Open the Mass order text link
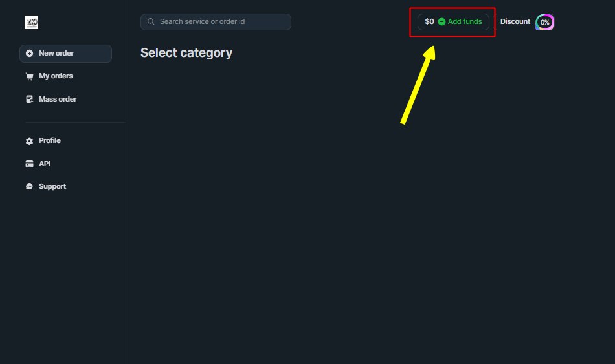The image size is (615, 364). point(58,100)
